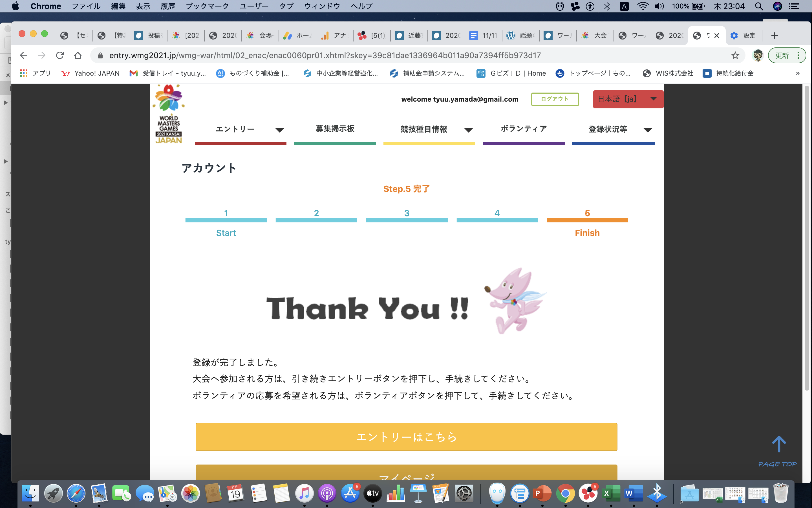Open Apple TV app in Dock
This screenshot has height=508, width=812.
373,493
